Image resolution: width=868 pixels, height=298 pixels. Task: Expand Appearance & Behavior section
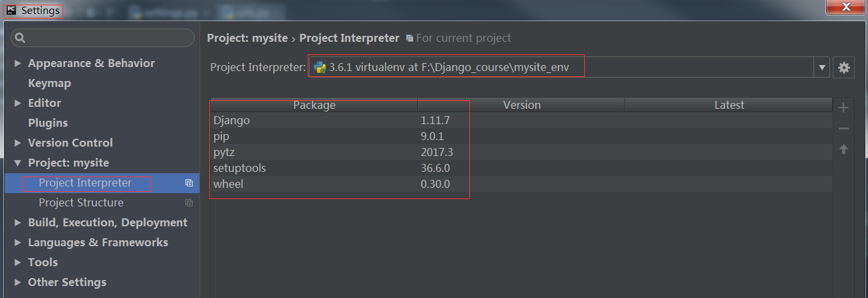click(17, 64)
